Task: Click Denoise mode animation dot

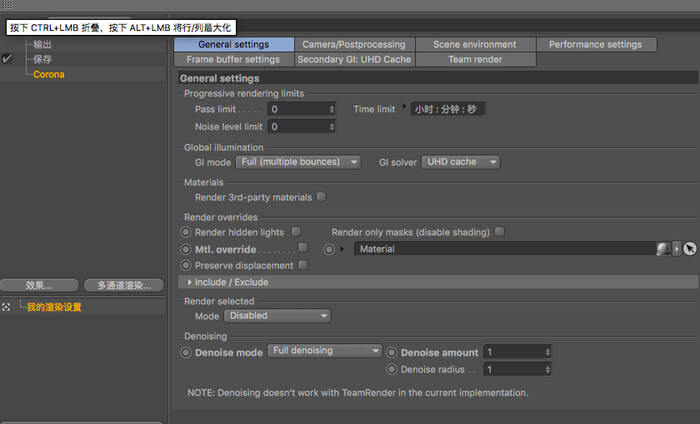Action: click(186, 353)
